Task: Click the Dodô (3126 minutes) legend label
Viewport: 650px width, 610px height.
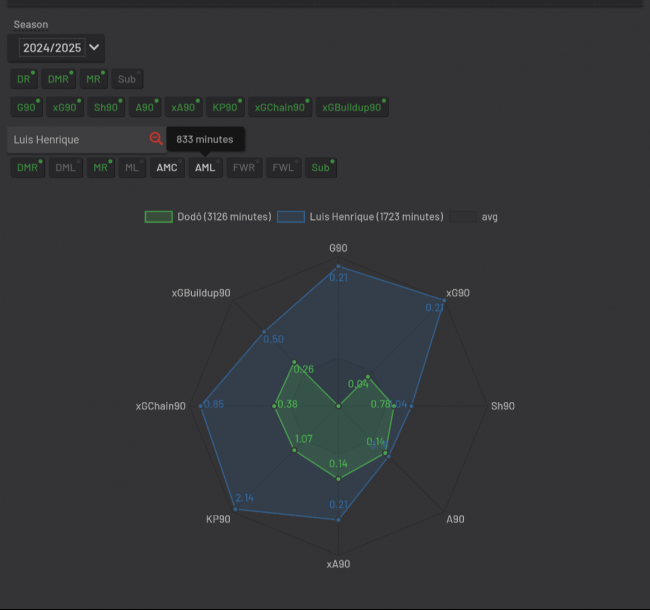Action: coord(224,217)
